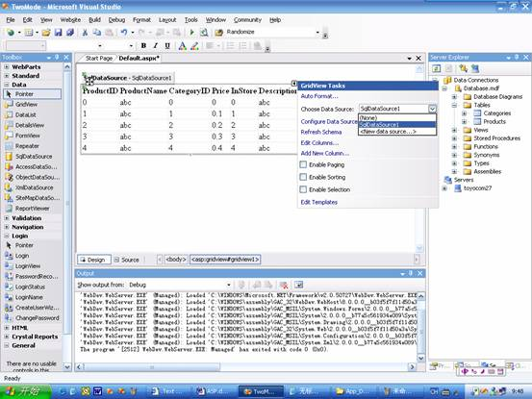Switch to TwoM... taskbar window button

261,391
